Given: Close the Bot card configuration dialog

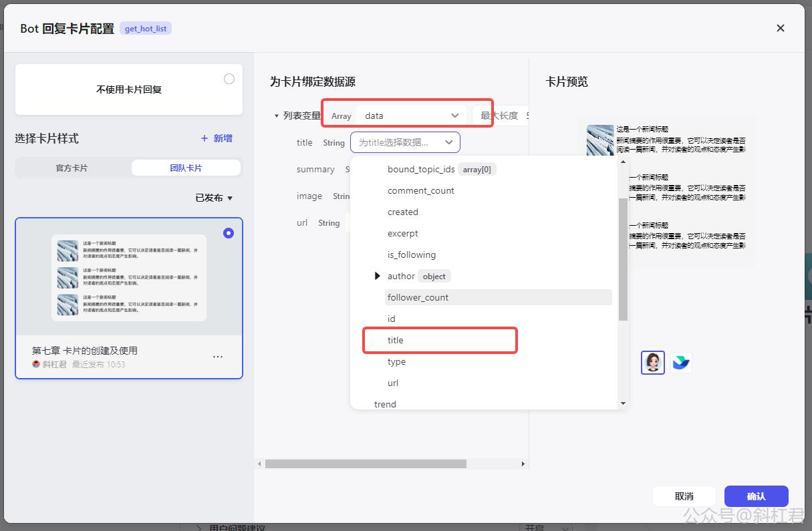Looking at the screenshot, I should 780,28.
